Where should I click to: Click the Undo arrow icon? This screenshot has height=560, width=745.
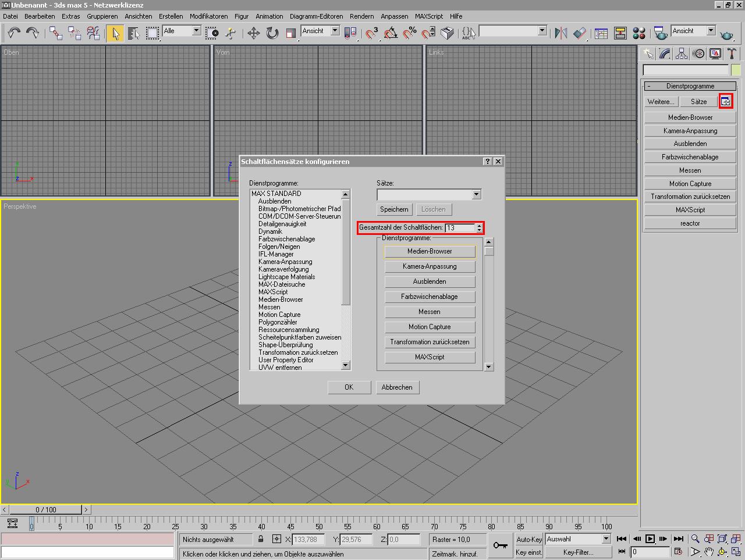[14, 33]
